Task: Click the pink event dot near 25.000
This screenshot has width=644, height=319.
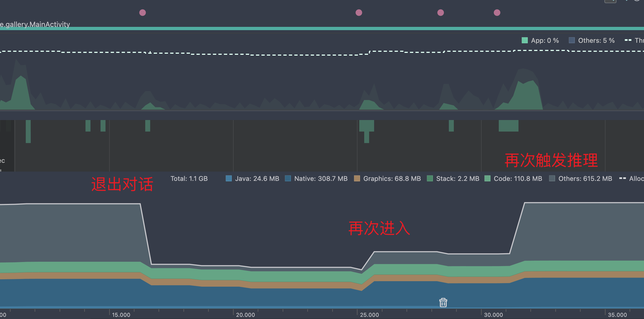Action: click(359, 13)
